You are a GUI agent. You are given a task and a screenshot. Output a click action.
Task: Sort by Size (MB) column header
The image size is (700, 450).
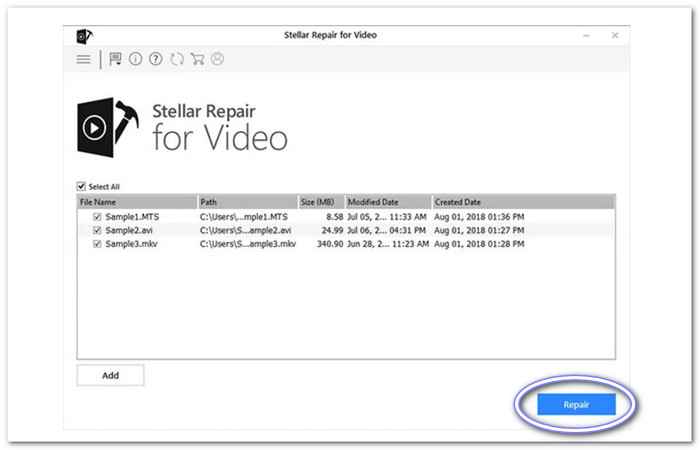point(321,202)
